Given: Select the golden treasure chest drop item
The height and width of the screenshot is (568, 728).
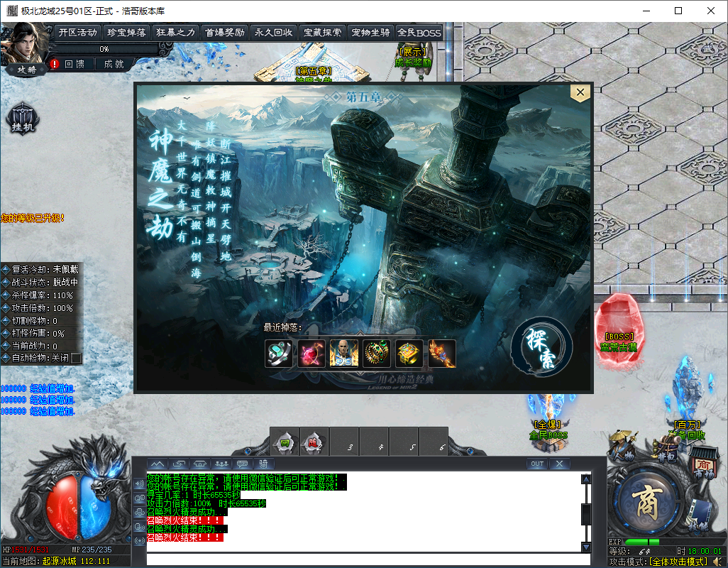Looking at the screenshot, I should click(409, 354).
